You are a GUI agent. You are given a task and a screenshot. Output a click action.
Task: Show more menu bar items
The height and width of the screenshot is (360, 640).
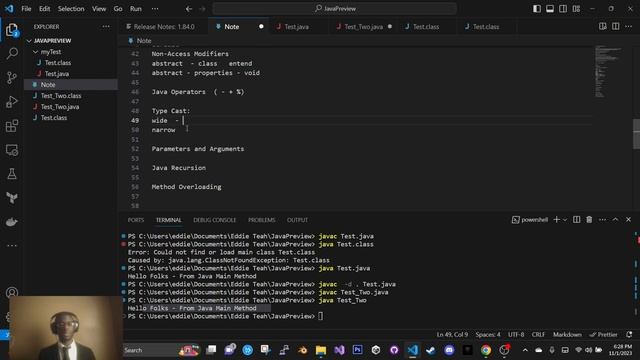pos(155,9)
